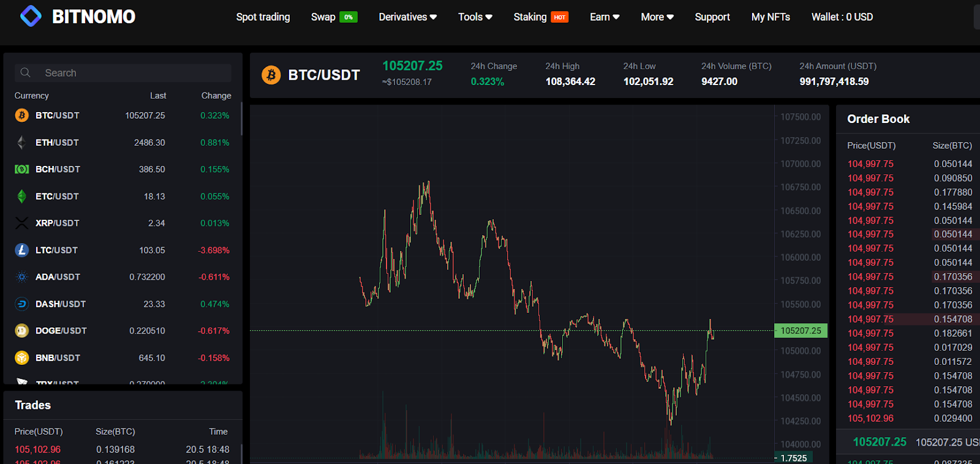Click the Dash coin icon
980x464 pixels.
[22, 304]
